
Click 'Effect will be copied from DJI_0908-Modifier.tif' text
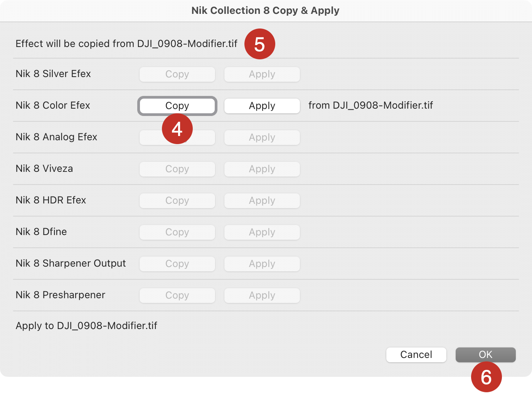(126, 44)
